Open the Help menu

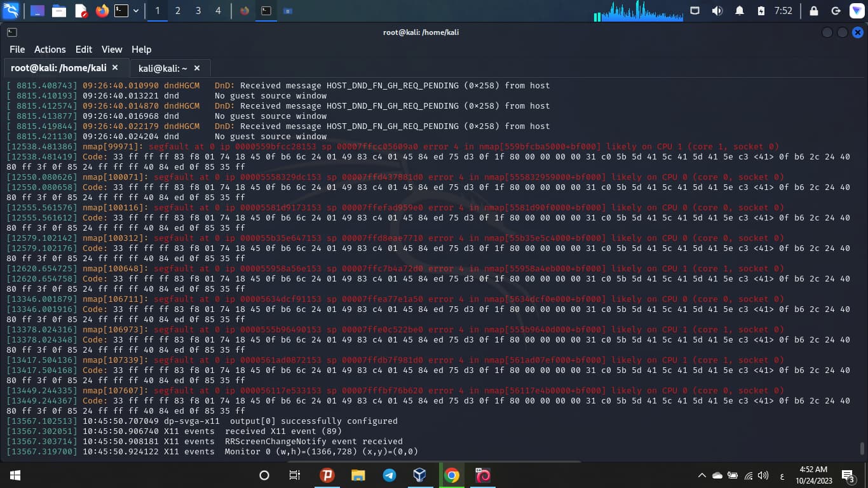141,50
